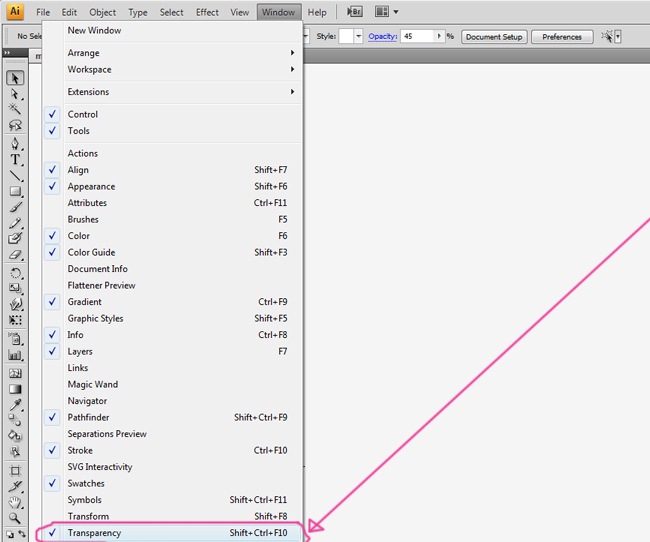Select the Rectangle tool

16,191
